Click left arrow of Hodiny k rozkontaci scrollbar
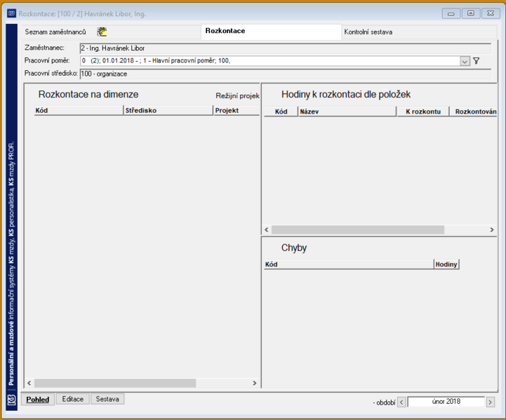Viewport: 506px width, 420px height. (267, 230)
